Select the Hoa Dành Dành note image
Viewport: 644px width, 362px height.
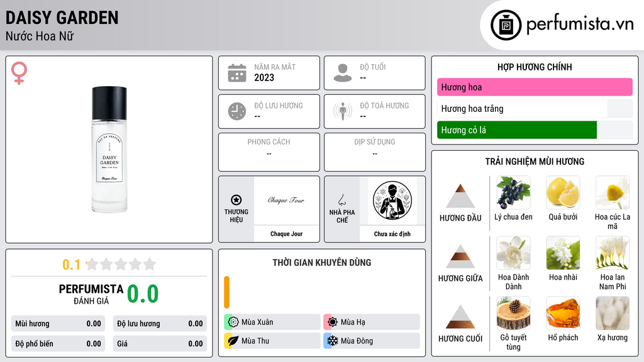[x=513, y=253]
